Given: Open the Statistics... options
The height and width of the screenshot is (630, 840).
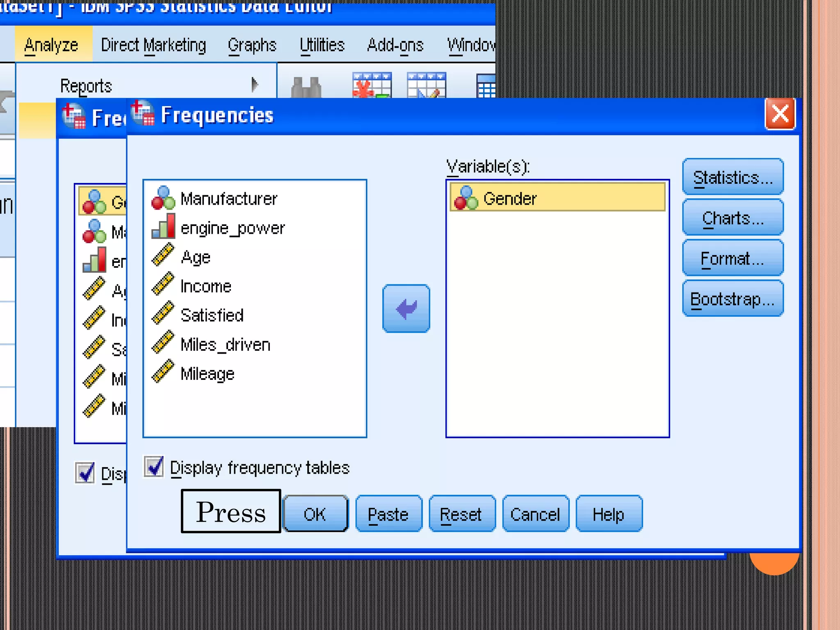Looking at the screenshot, I should coord(733,177).
